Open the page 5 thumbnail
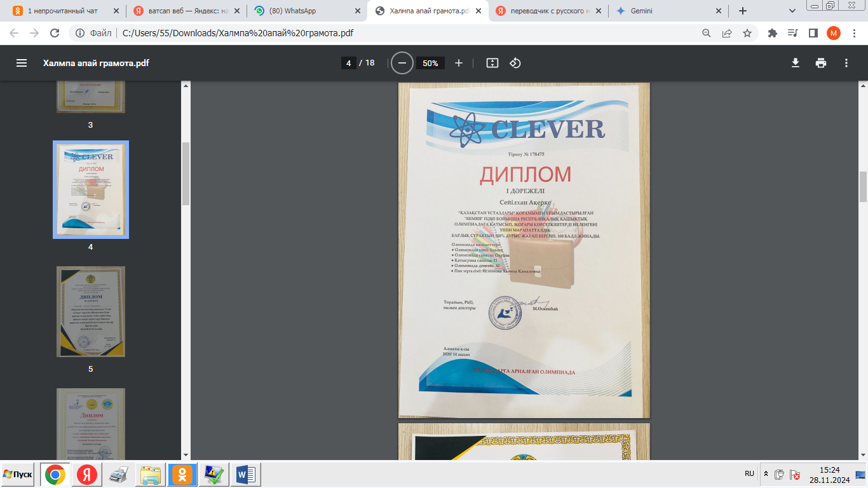The width and height of the screenshot is (868, 488). [91, 311]
